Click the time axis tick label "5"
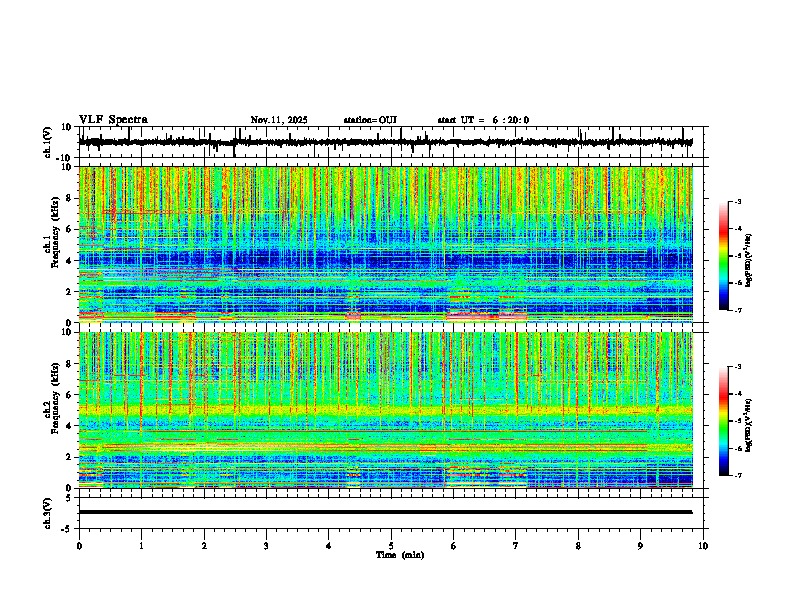Screen dimensions: 792x612 tap(391, 546)
